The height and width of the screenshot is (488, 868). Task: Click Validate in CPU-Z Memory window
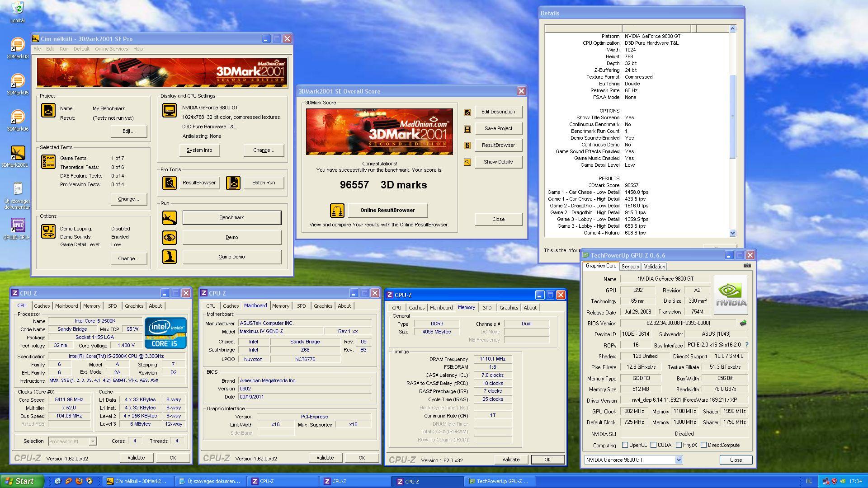pyautogui.click(x=510, y=460)
